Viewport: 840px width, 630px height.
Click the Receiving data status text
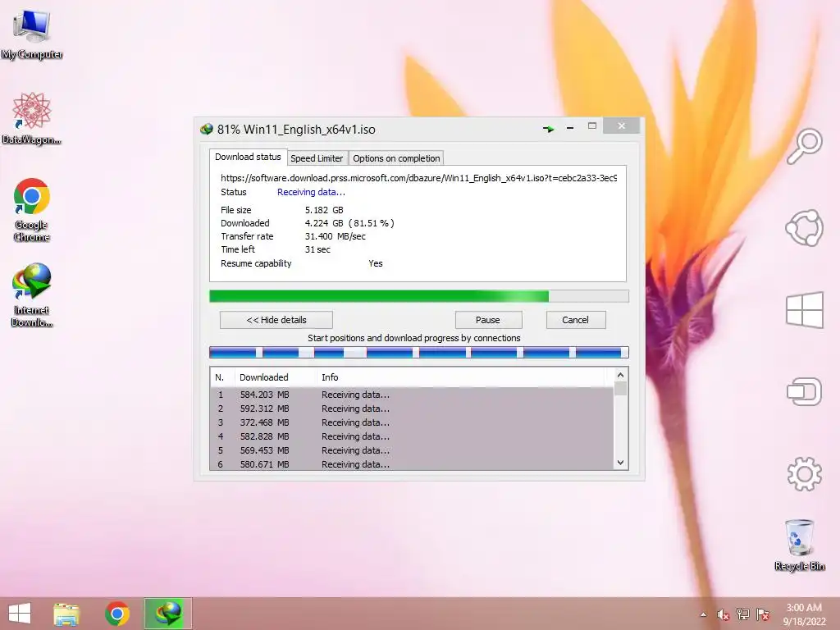(311, 192)
